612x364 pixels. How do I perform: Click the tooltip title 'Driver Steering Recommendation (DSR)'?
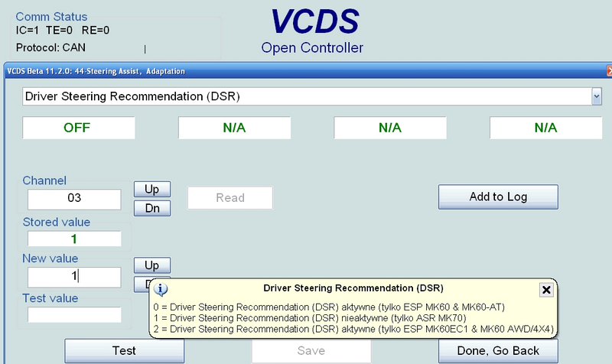tap(353, 288)
